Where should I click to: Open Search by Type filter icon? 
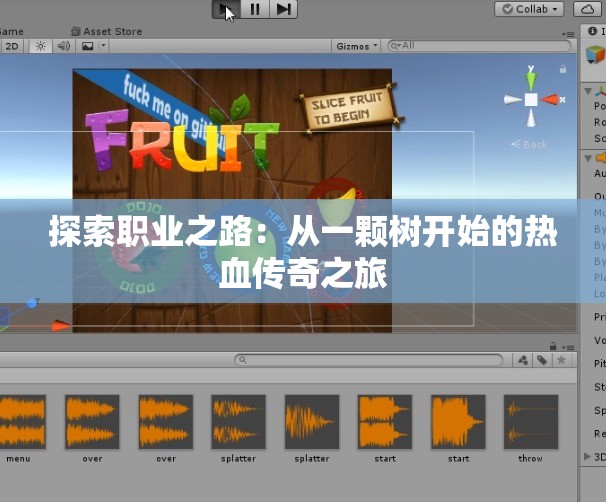pyautogui.click(x=523, y=360)
